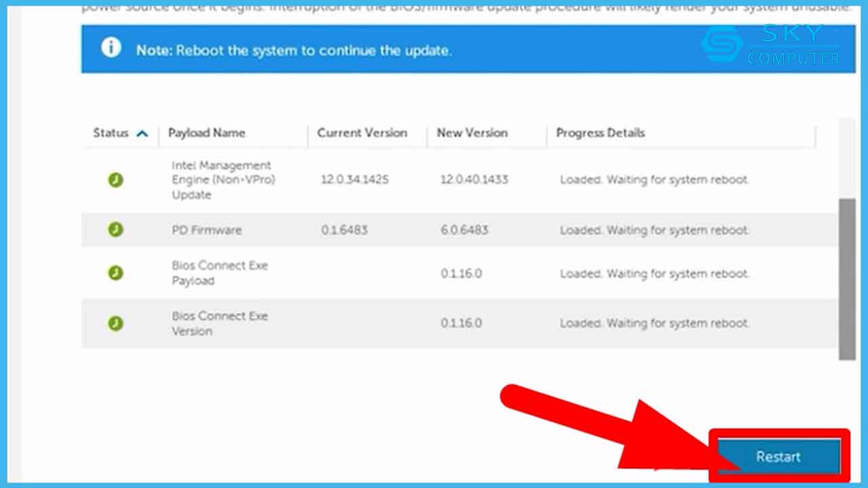Screen dimensions: 868x488
Task: Click the Payload Name column header
Action: click(x=207, y=133)
